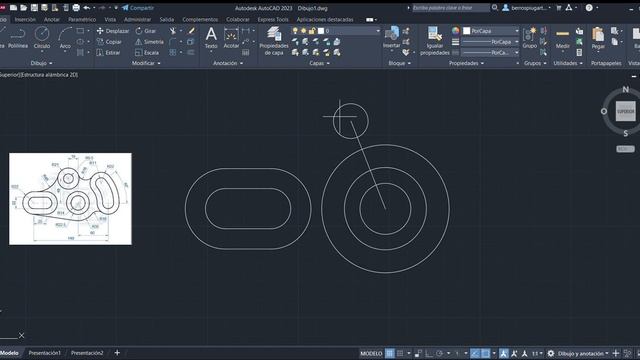Image resolution: width=640 pixels, height=360 pixels.
Task: Toggle polar tracking in status bar
Action: [x=439, y=353]
